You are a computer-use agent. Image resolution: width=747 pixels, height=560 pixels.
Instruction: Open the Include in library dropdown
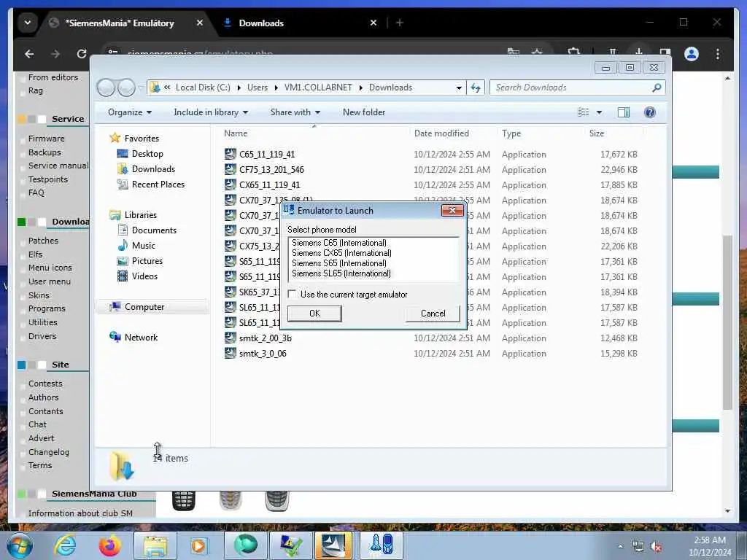[211, 112]
